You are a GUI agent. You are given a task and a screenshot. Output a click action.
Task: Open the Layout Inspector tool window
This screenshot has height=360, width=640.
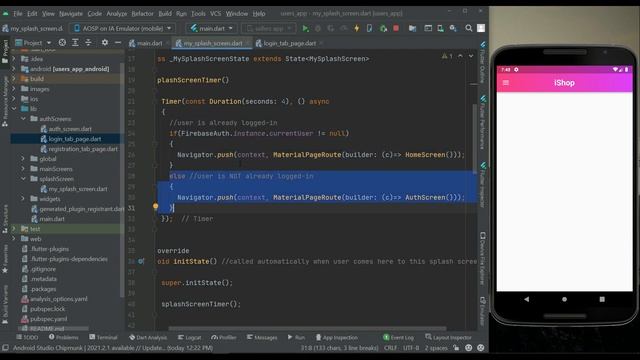[x=448, y=338]
